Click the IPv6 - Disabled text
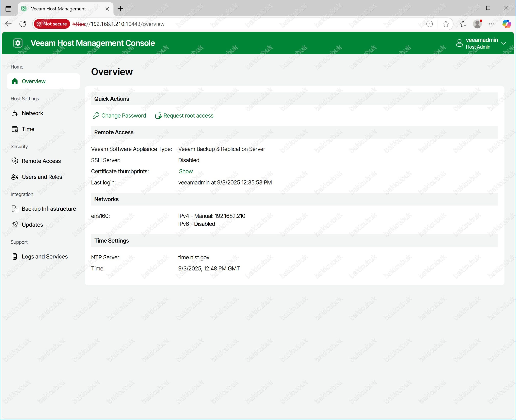This screenshot has width=516, height=420. [x=197, y=224]
